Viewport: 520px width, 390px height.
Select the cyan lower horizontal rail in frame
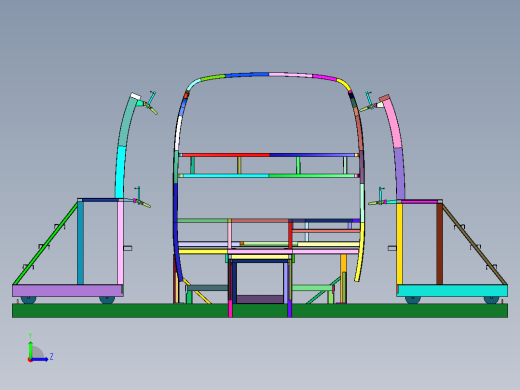click(226, 176)
